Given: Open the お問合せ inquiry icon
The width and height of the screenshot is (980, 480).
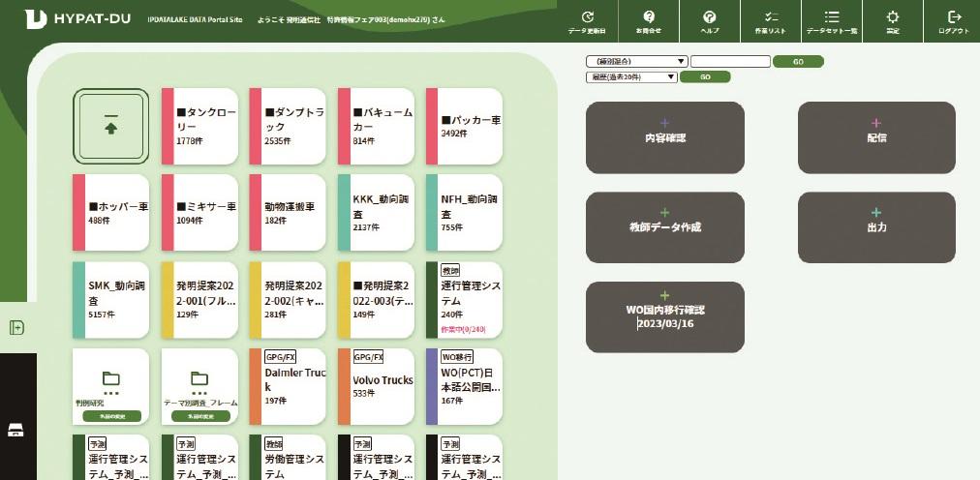Looking at the screenshot, I should click(x=648, y=17).
